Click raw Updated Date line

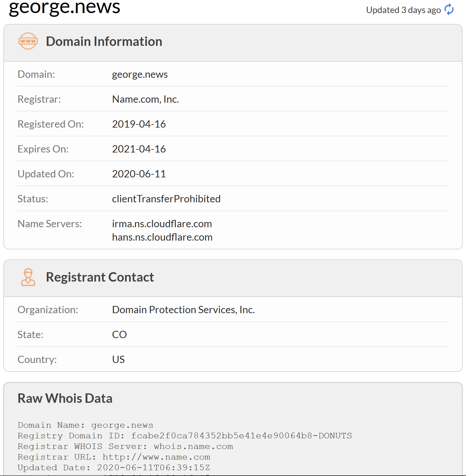click(114, 467)
